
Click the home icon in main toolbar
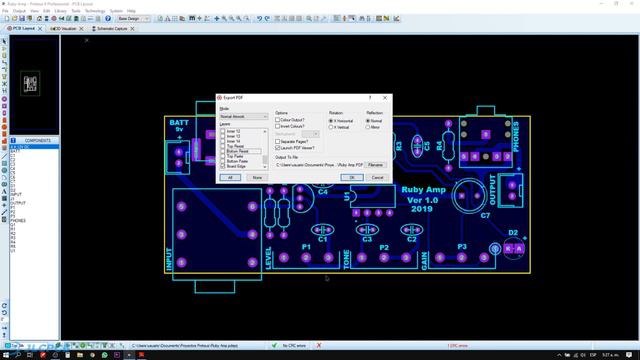coord(39,18)
